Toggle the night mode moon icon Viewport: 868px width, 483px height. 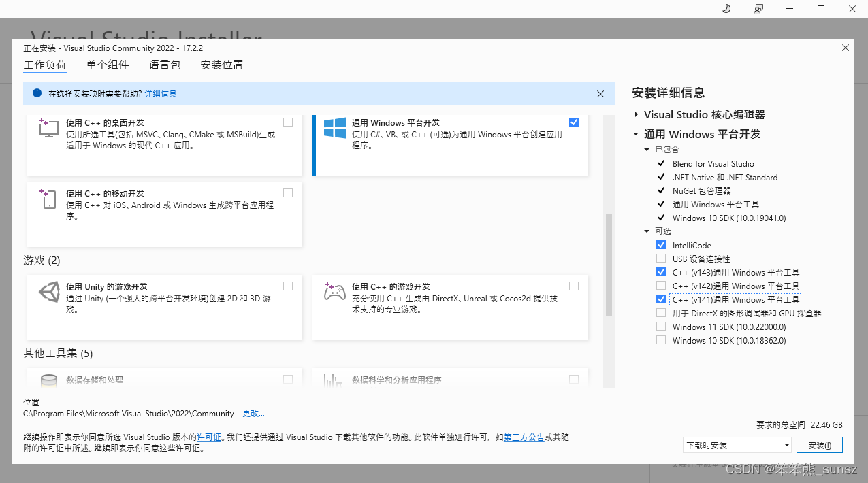pos(726,9)
